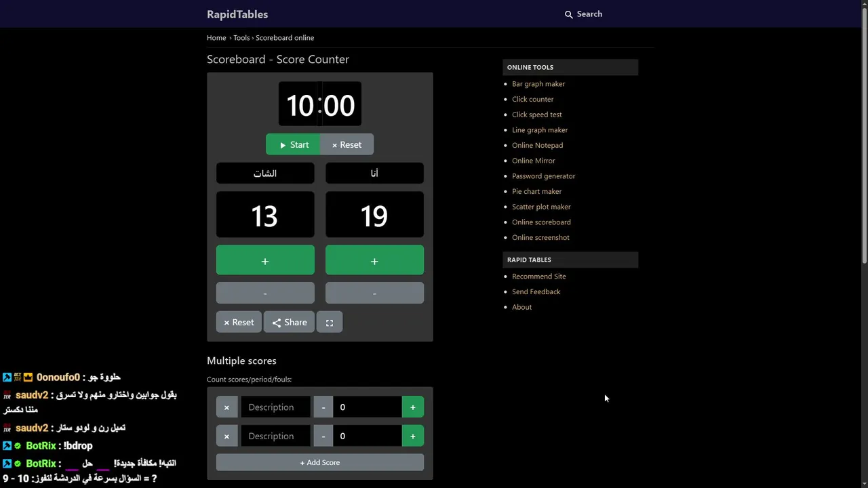
Task: Increase first multiple score row value
Action: (x=413, y=407)
